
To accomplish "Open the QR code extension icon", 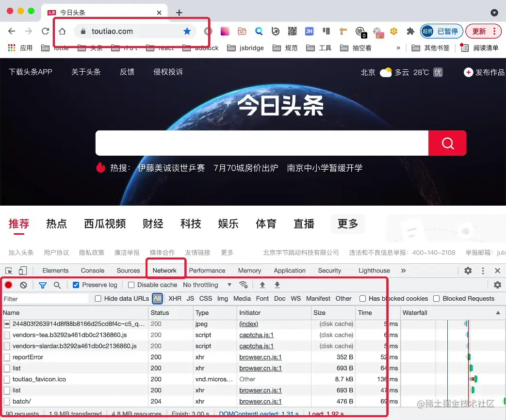I will pos(293,32).
